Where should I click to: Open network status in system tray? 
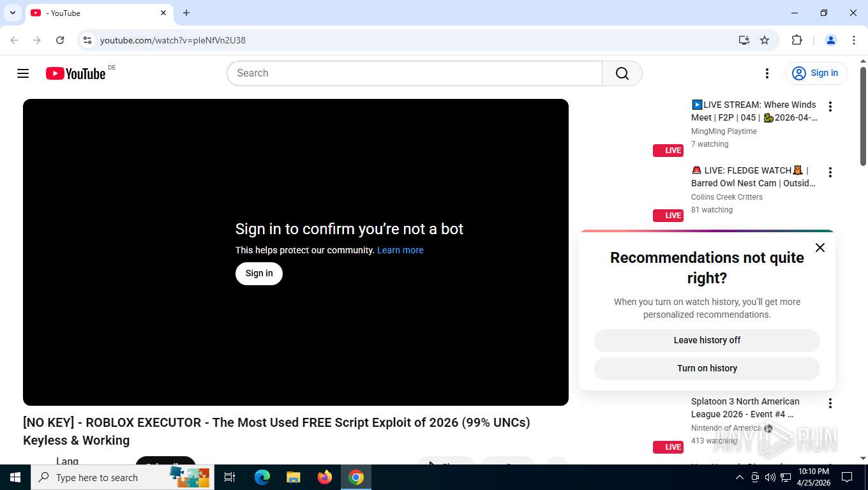point(786,477)
